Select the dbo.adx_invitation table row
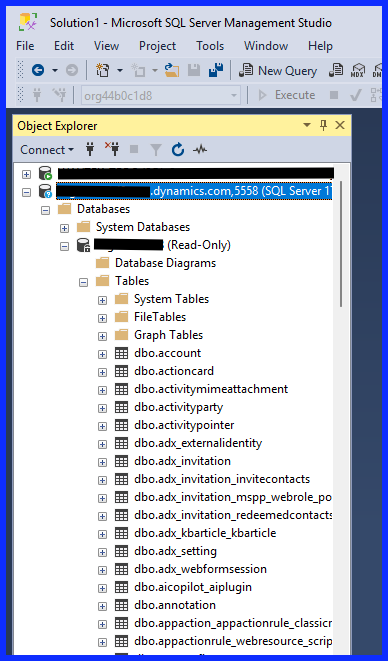The width and height of the screenshot is (388, 661). (182, 461)
